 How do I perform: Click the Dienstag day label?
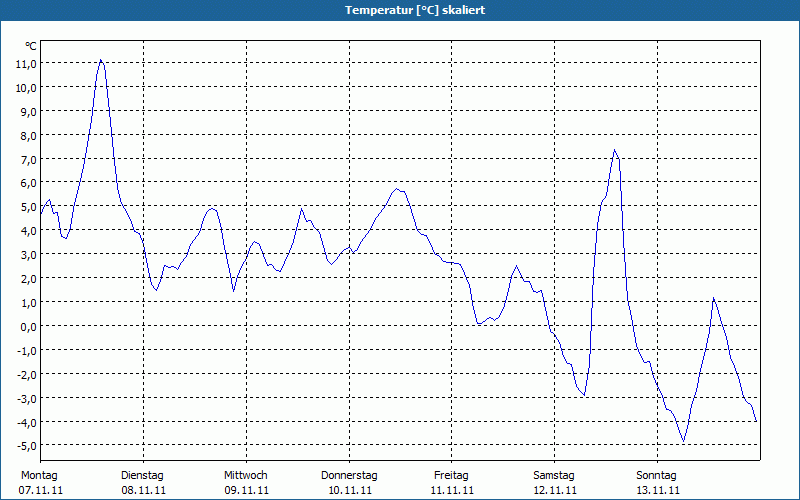coord(142,476)
